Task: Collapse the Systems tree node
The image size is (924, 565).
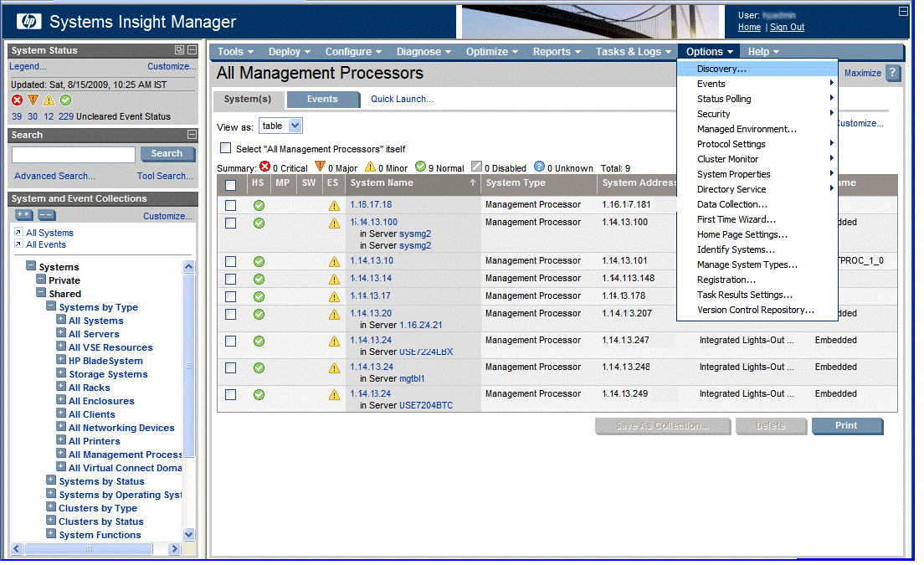Action: coord(31,265)
